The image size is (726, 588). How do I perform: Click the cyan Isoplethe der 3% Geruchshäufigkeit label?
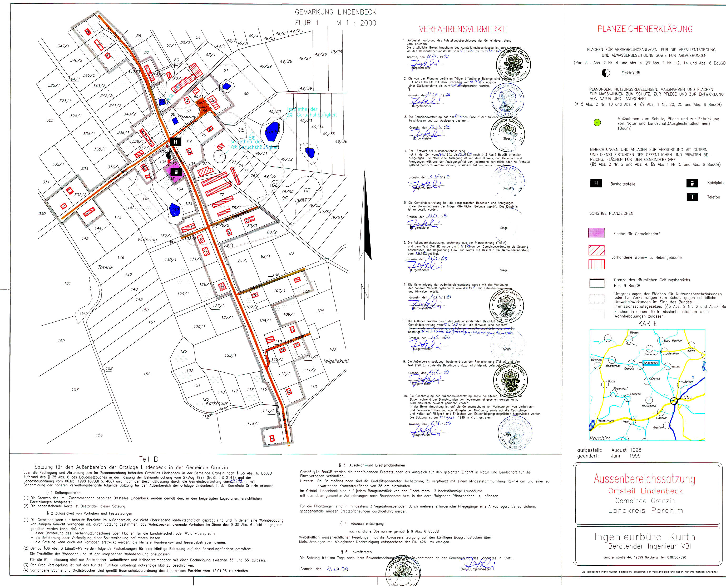coord(312,112)
